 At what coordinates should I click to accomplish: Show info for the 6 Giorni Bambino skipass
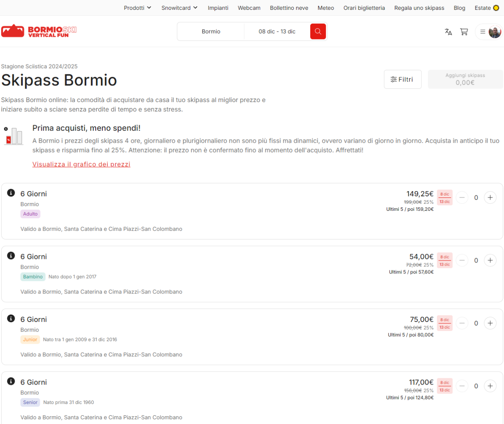11,256
